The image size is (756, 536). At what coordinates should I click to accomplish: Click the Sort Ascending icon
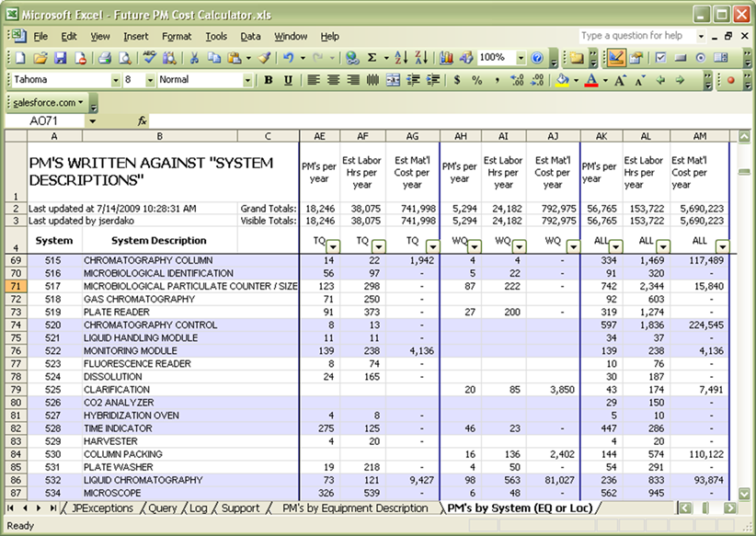[x=401, y=58]
